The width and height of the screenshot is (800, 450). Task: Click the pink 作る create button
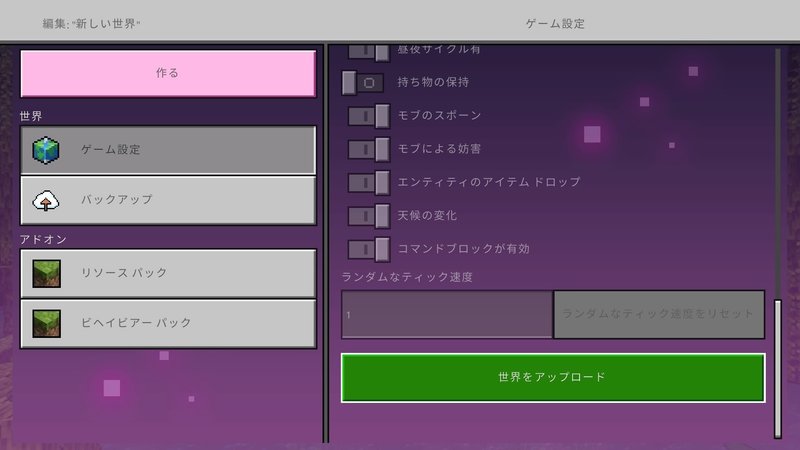tap(168, 73)
